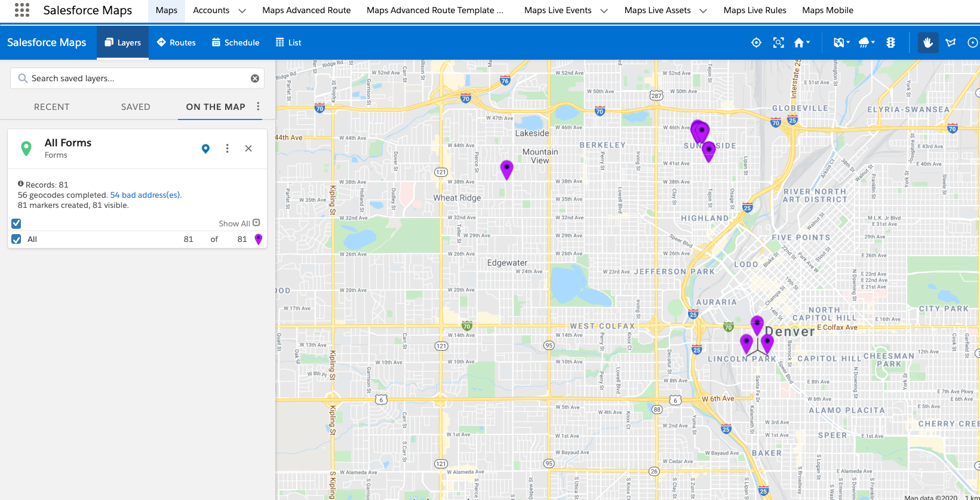
Task: Click the Sunnyside marker over SIDE label
Action: click(709, 151)
